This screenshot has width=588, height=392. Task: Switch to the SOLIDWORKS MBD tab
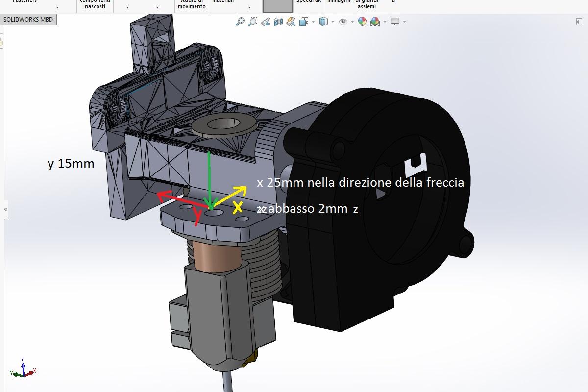(28, 20)
